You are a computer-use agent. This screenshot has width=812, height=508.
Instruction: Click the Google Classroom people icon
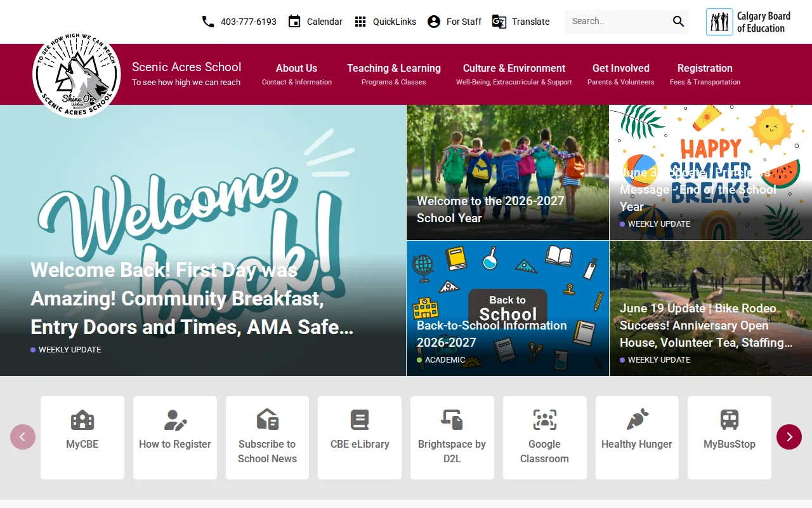[x=545, y=420]
